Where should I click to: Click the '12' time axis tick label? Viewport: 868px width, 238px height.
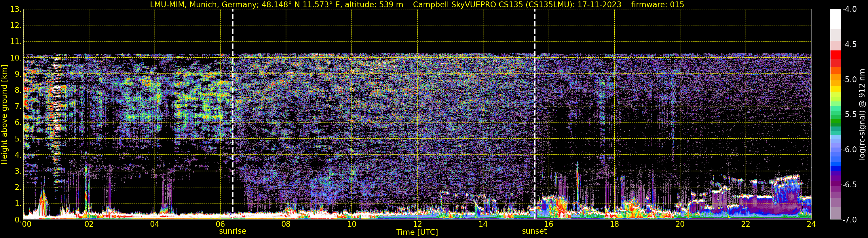417,224
